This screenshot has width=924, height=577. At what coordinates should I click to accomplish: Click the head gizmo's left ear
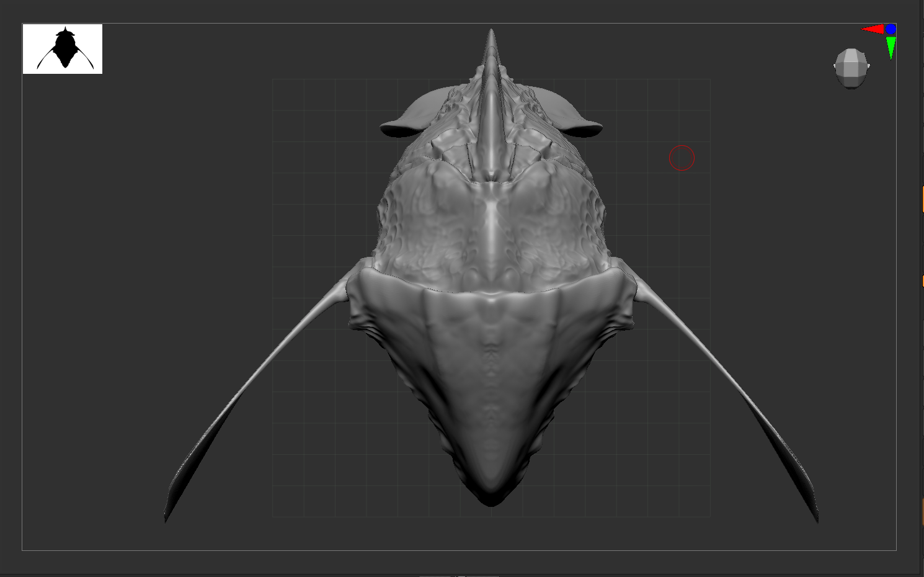[x=835, y=66]
